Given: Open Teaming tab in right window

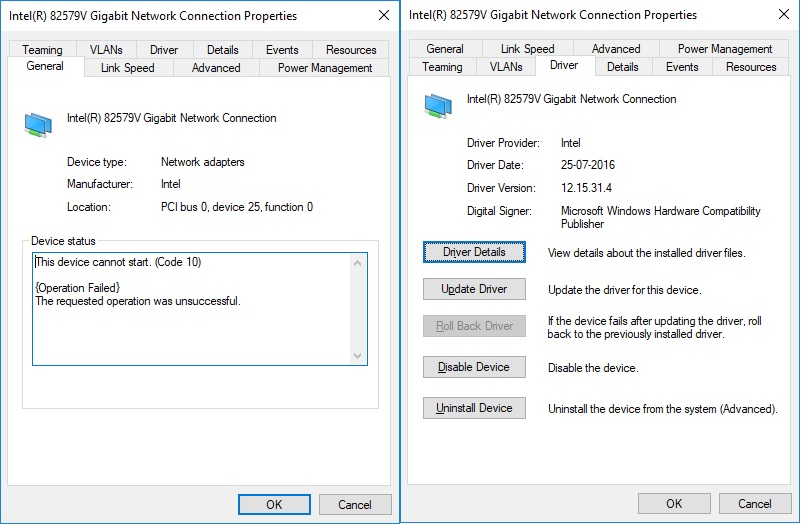Looking at the screenshot, I should pos(442,67).
